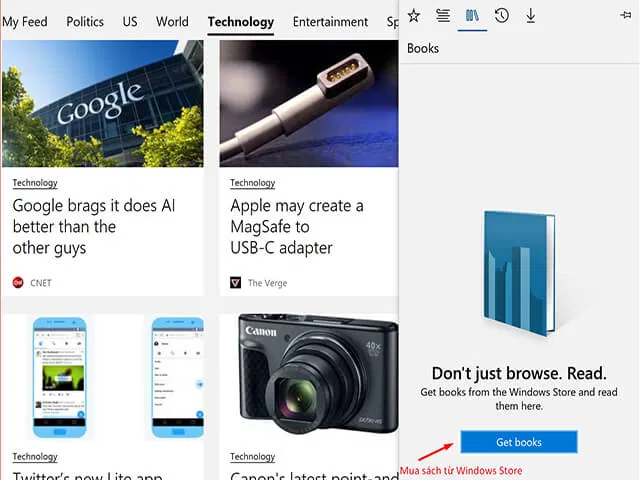640x480 pixels.
Task: Pin the hub pane with pin icon
Action: point(625,16)
